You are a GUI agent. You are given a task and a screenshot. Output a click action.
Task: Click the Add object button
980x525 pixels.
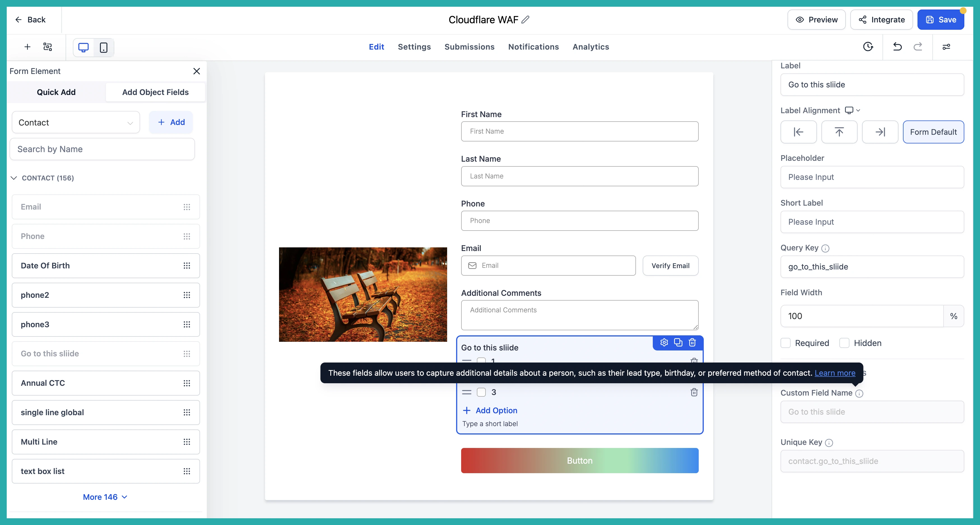click(171, 122)
